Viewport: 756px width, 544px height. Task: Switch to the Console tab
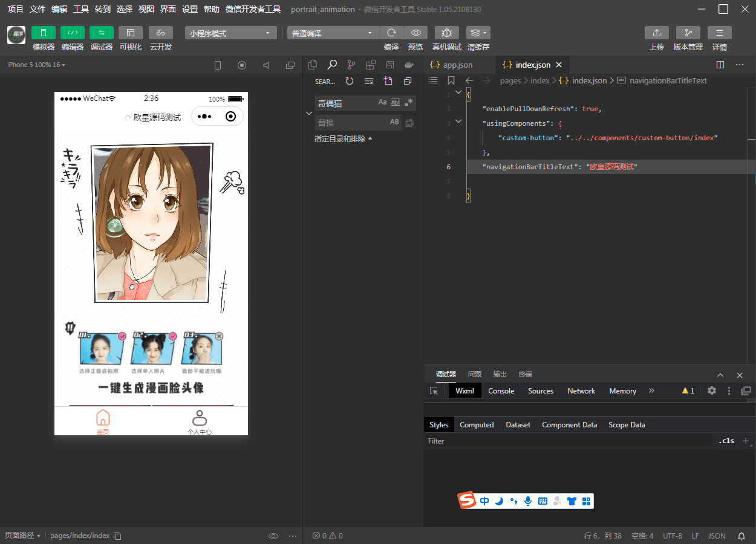(501, 391)
